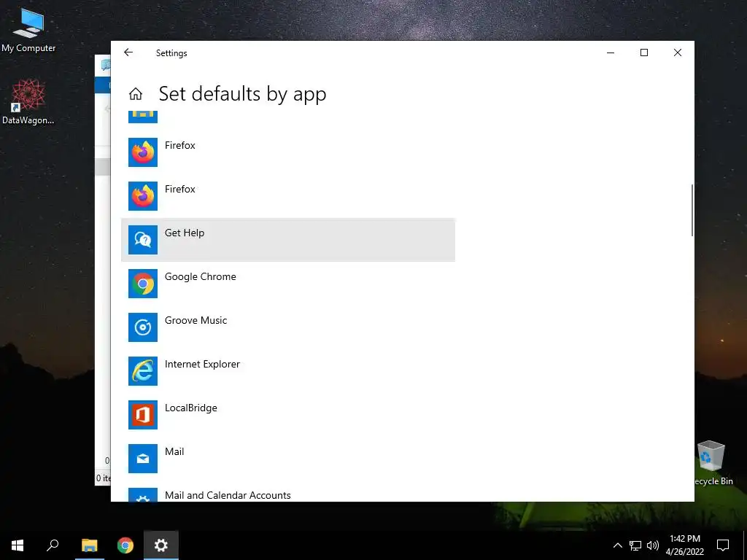Viewport: 747px width, 560px height.
Task: Open the taskbar clock and date
Action: (684, 545)
